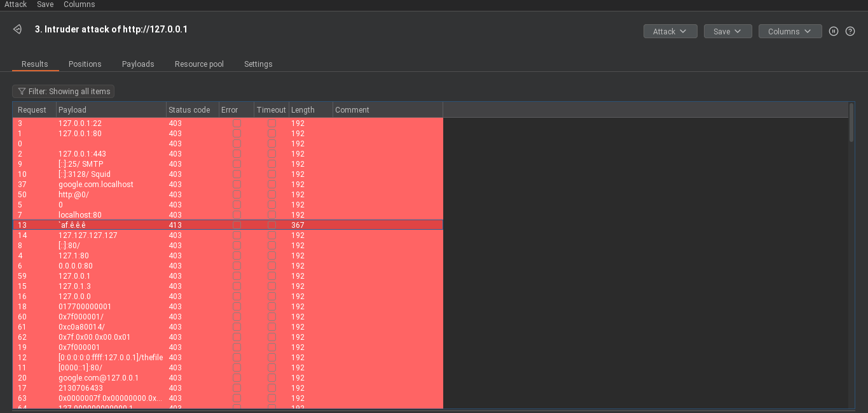
Task: Switch to the Results tab
Action: (35, 64)
